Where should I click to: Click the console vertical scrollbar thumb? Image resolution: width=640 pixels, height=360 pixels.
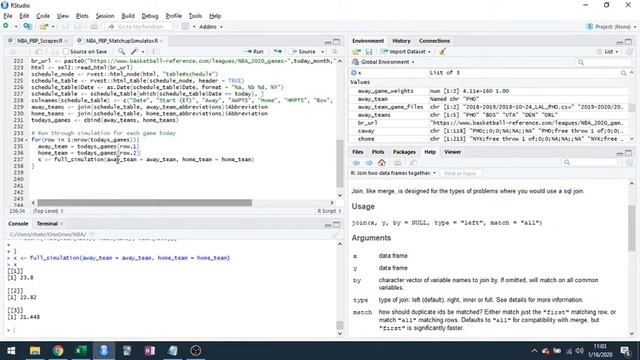[x=340, y=325]
